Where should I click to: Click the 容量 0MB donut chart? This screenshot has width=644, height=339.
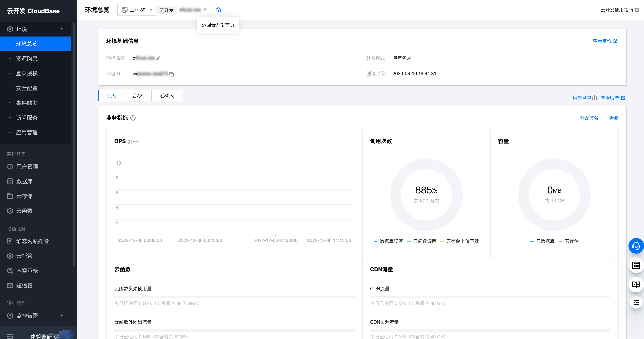point(554,195)
